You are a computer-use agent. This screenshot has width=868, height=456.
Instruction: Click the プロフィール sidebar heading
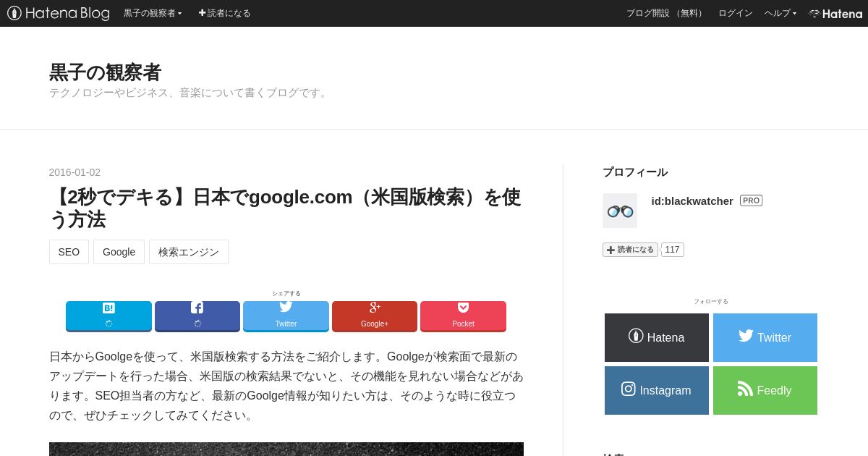click(x=635, y=172)
